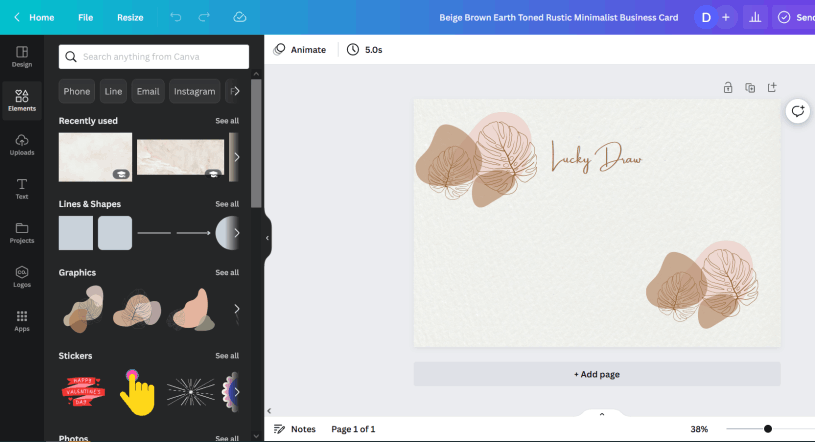The width and height of the screenshot is (815, 442).
Task: Add the rounded square shape
Action: tap(115, 233)
